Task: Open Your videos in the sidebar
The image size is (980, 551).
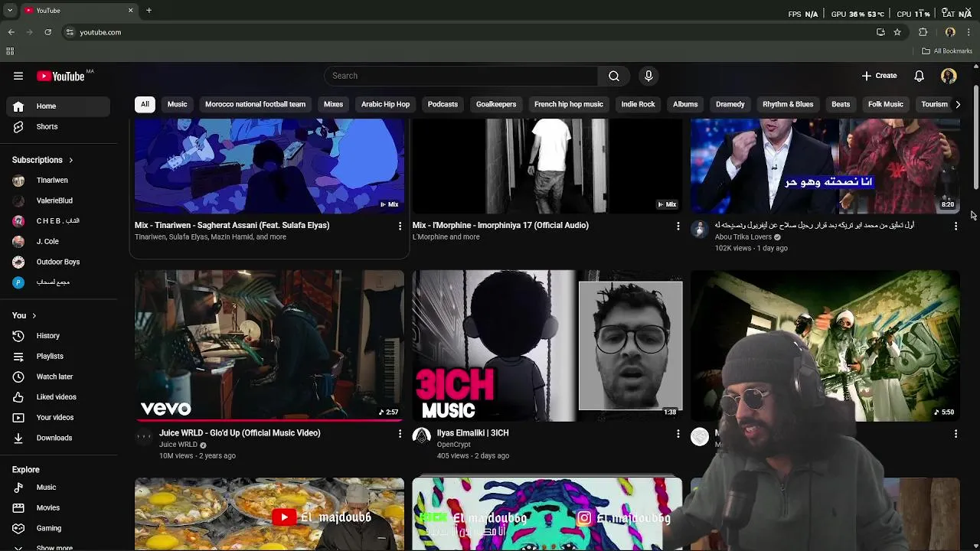Action: 58,417
